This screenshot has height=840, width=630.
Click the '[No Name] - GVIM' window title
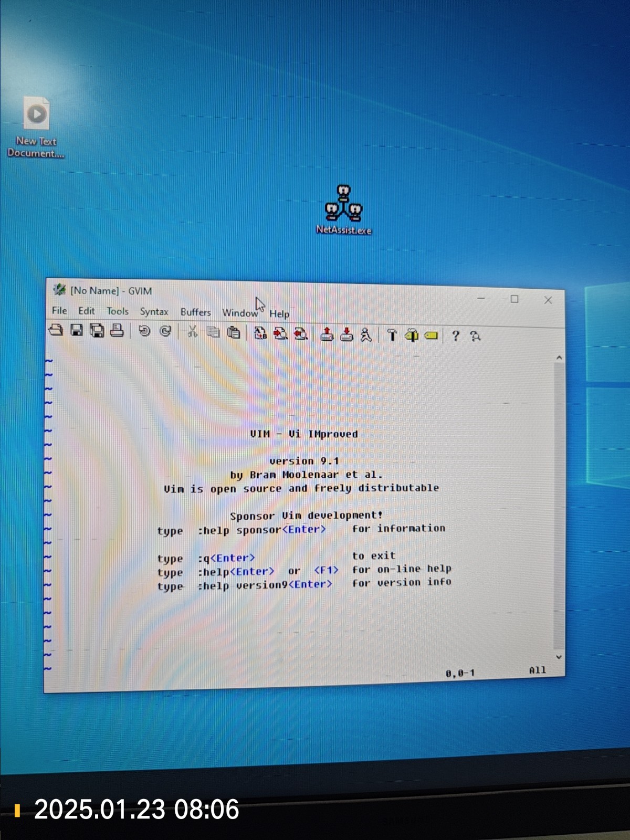click(111, 291)
